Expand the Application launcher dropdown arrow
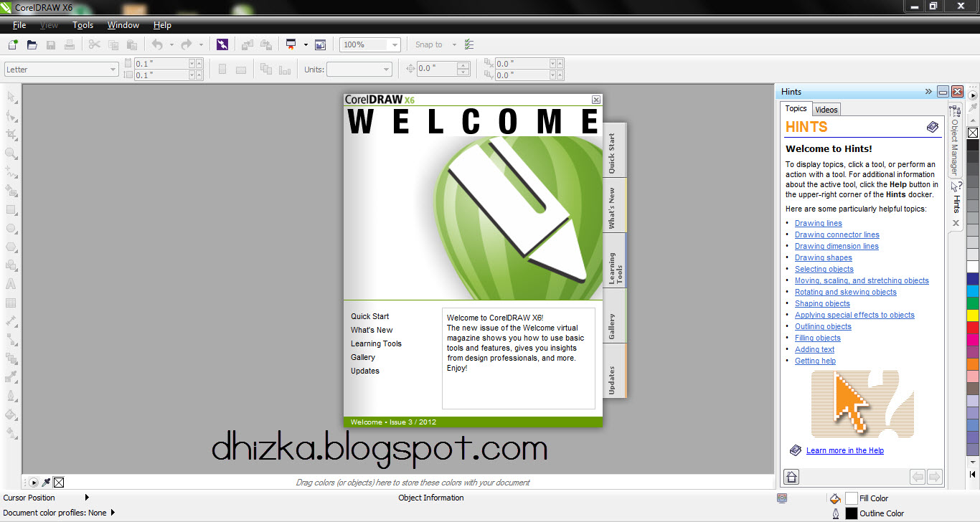The image size is (980, 522). click(306, 44)
